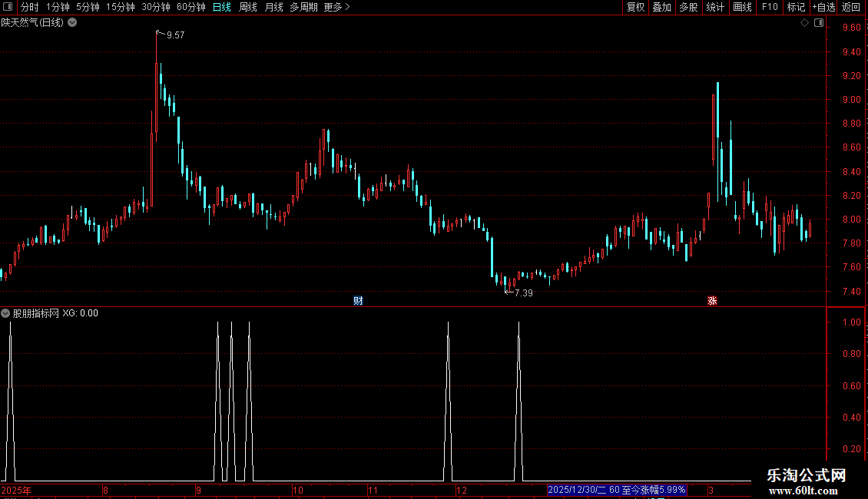Select the 5分钟 period tab
Viewport: 868px width, 499px height.
click(88, 7)
